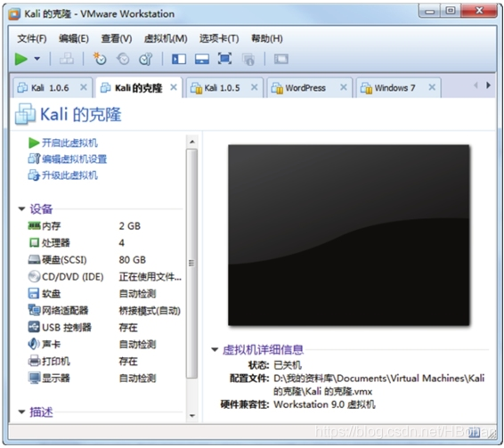Select the 显示器 device row

click(104, 379)
